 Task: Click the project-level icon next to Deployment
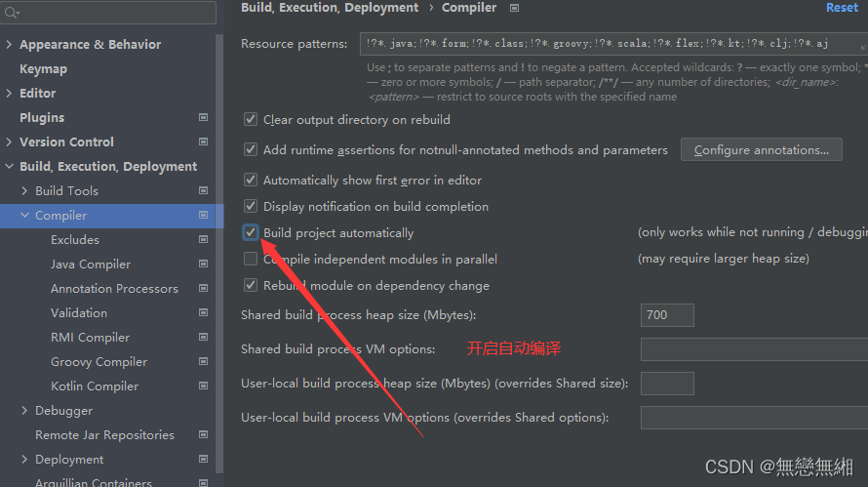tap(203, 459)
